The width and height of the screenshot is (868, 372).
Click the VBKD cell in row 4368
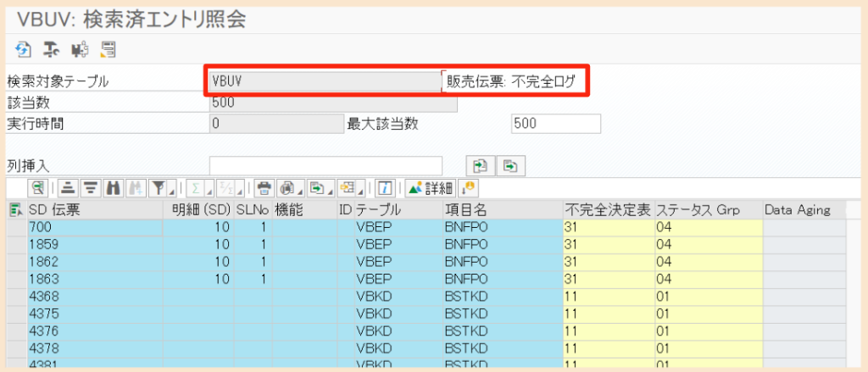pyautogui.click(x=398, y=297)
